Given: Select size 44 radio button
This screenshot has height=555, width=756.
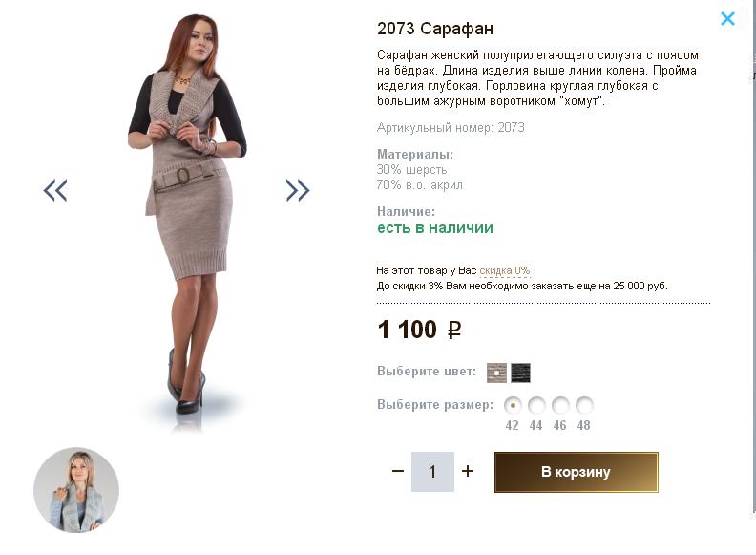Looking at the screenshot, I should (x=536, y=405).
